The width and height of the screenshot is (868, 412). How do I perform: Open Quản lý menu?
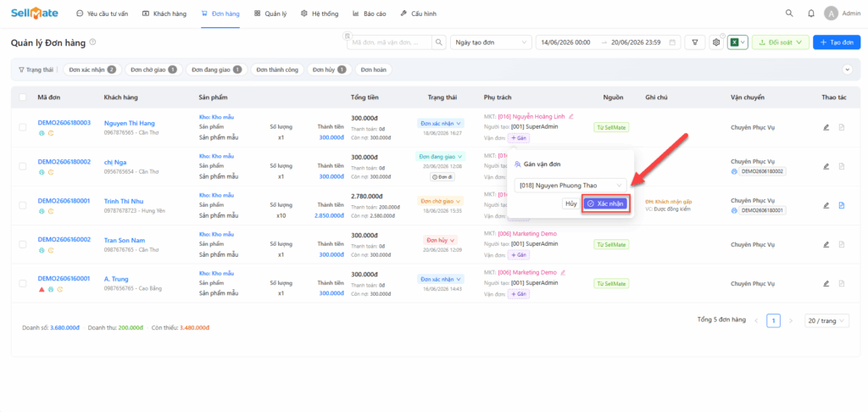270,14
